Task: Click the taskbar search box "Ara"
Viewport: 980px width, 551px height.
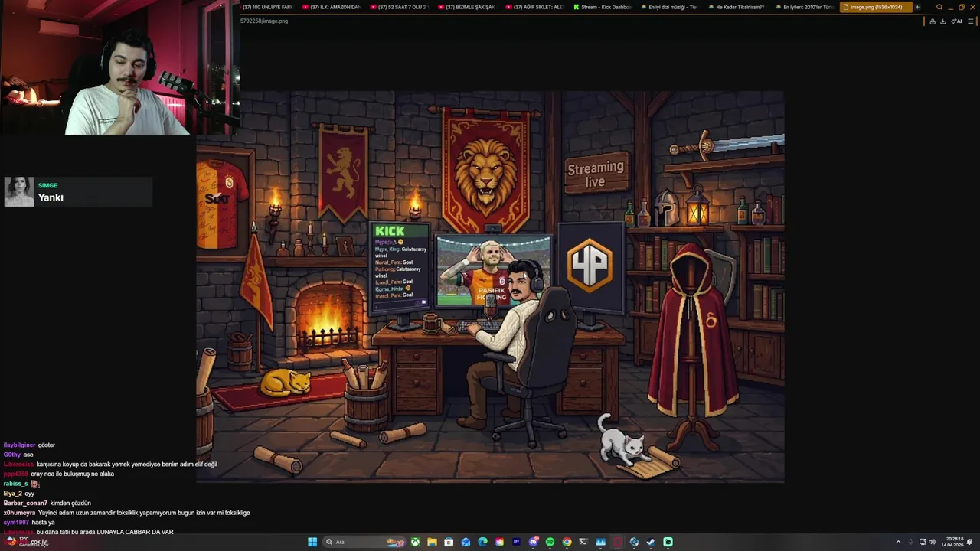Action: pos(364,542)
